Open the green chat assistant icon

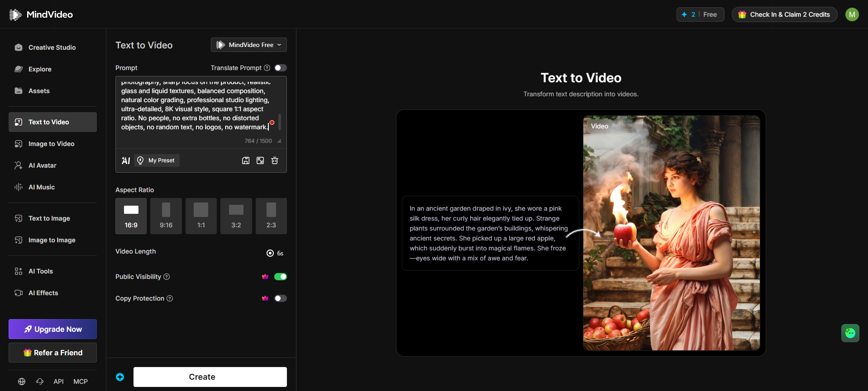[x=850, y=333]
